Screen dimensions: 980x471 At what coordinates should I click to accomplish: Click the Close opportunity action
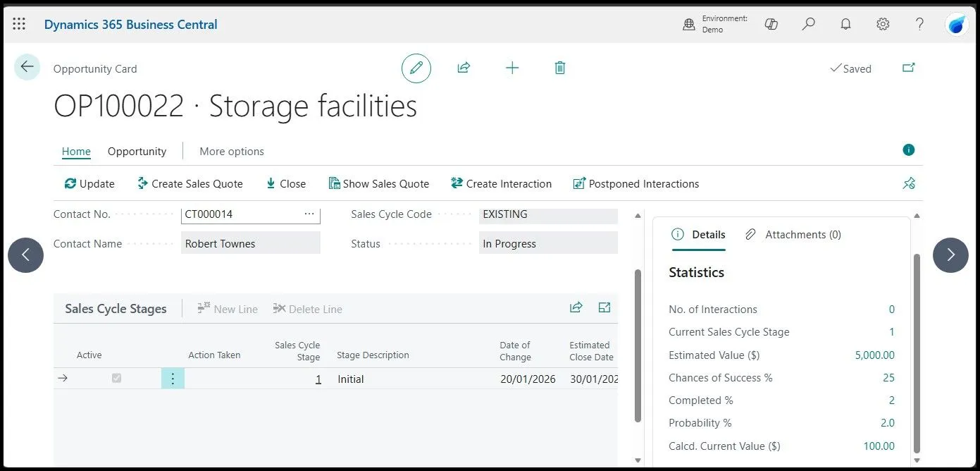coord(285,183)
